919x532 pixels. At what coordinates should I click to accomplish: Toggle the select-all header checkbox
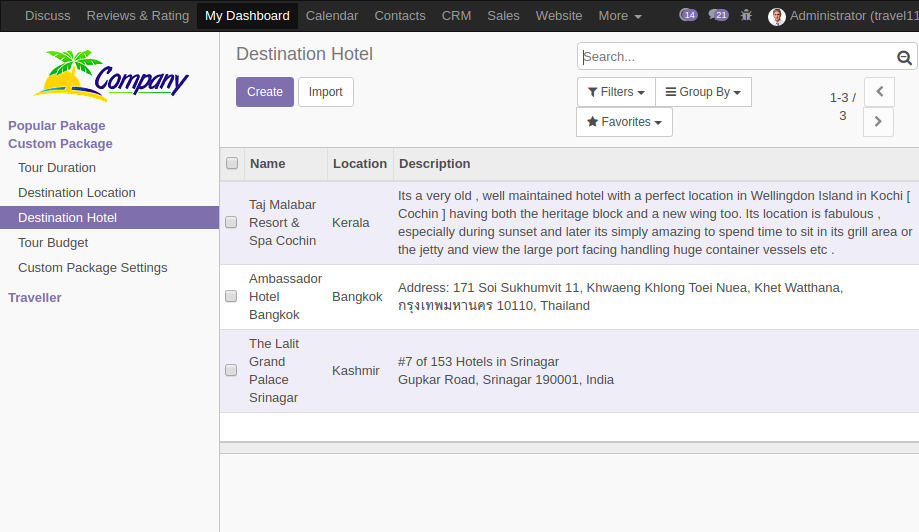point(232,163)
